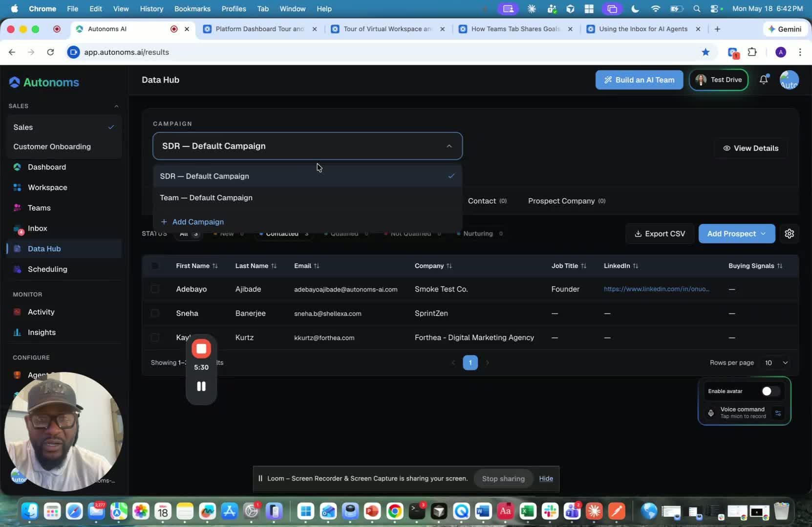Select Data Hub in the sidebar

[x=64, y=249]
